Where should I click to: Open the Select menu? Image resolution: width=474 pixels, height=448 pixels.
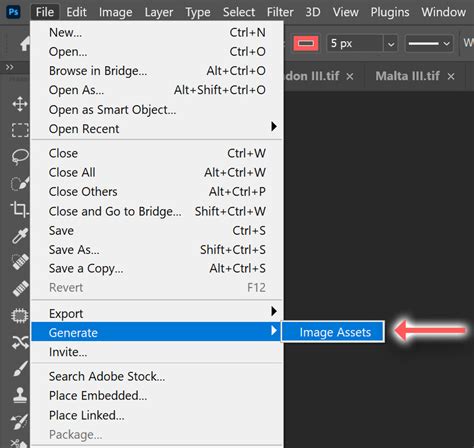[x=239, y=12]
